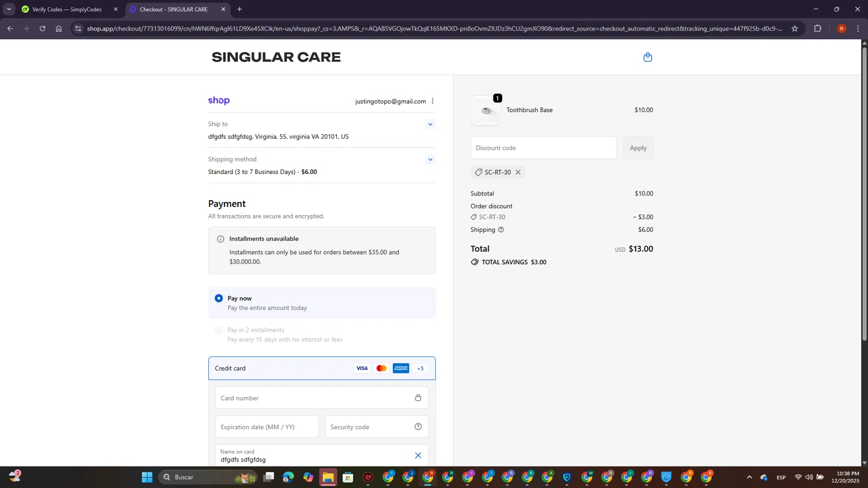Focus the Card number field
The width and height of the screenshot is (868, 488).
click(x=322, y=398)
